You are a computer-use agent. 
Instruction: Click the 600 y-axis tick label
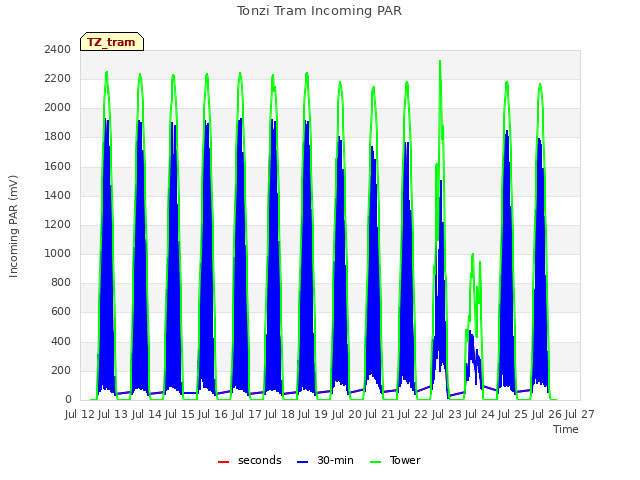pos(61,312)
